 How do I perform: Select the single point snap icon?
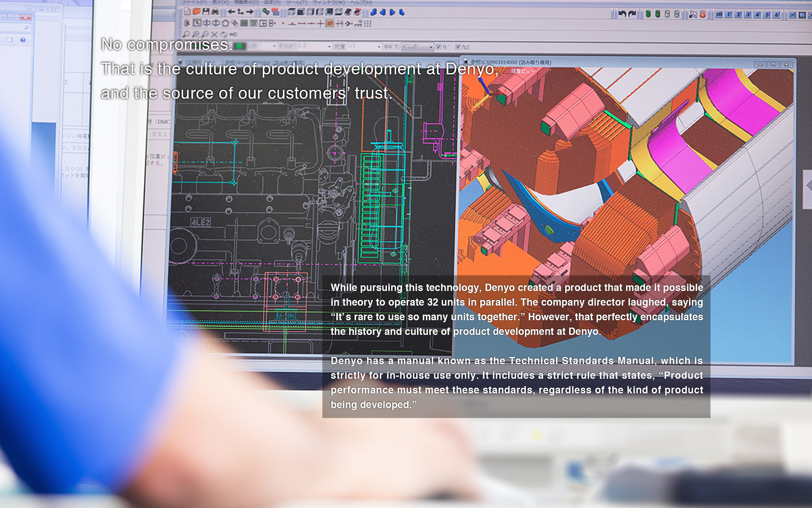pyautogui.click(x=283, y=23)
